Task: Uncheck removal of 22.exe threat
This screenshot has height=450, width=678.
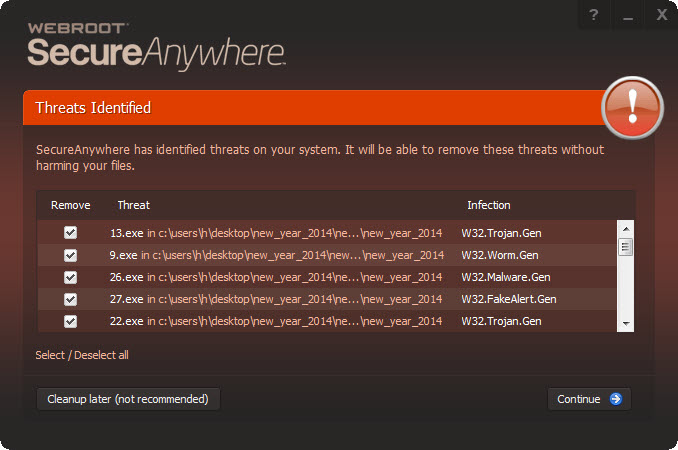Action: [70, 321]
